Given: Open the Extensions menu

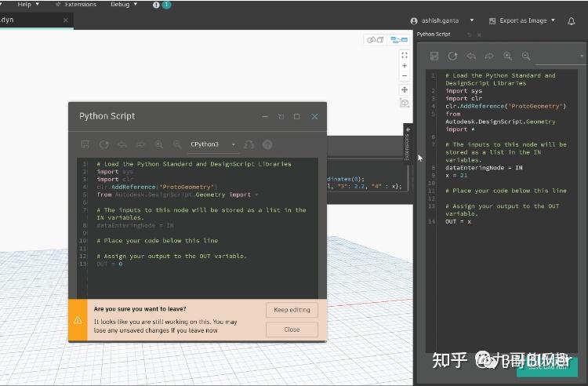Looking at the screenshot, I should coord(76,5).
